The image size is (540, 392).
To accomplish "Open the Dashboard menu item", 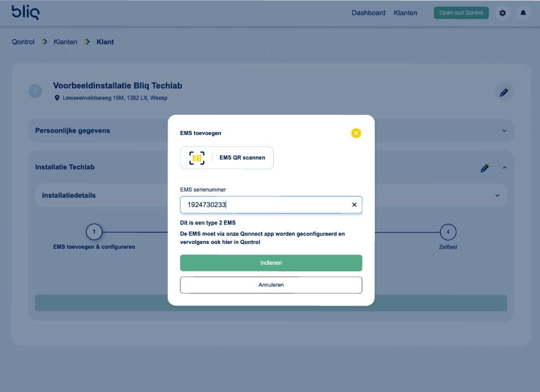I will [x=368, y=13].
